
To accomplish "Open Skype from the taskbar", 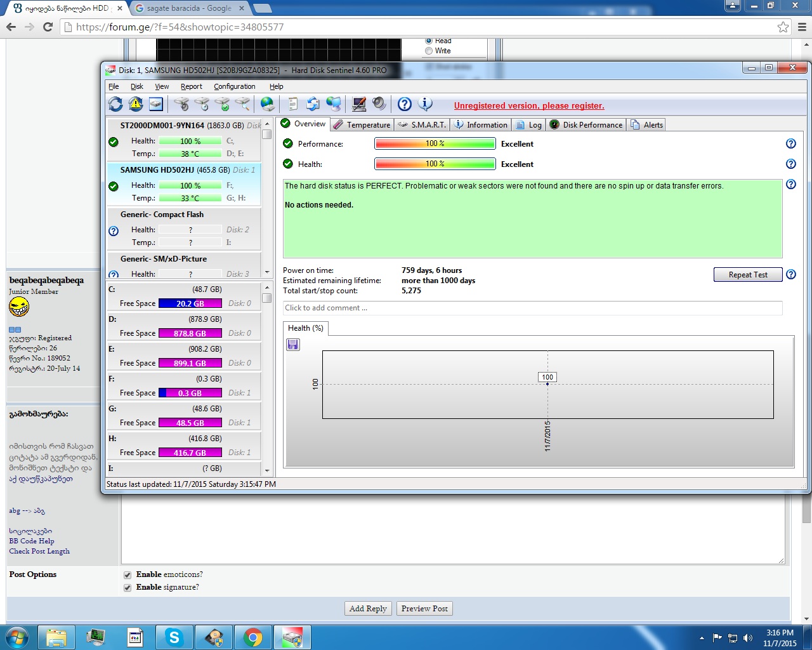I will tap(174, 637).
